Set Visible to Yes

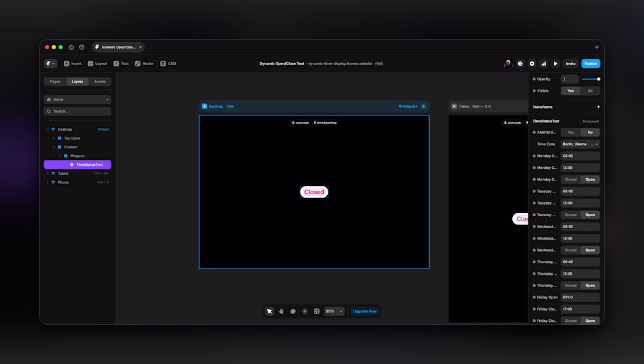(570, 91)
